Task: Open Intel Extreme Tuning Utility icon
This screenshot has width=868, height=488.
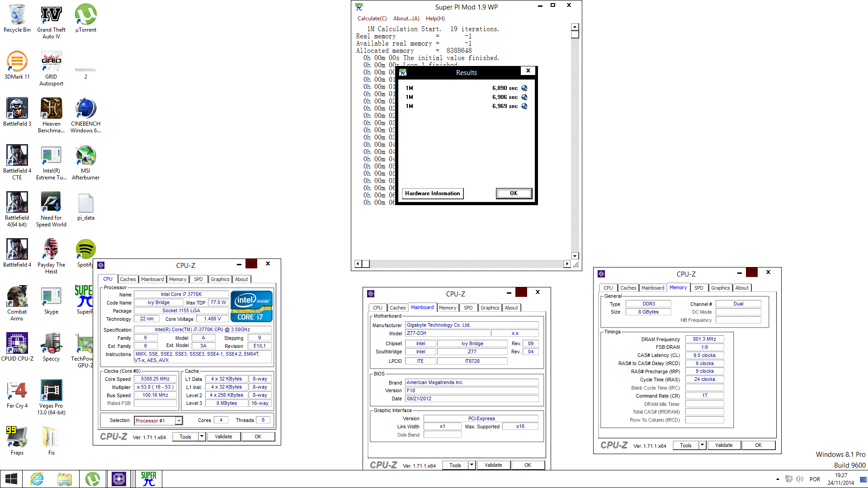Action: (51, 162)
